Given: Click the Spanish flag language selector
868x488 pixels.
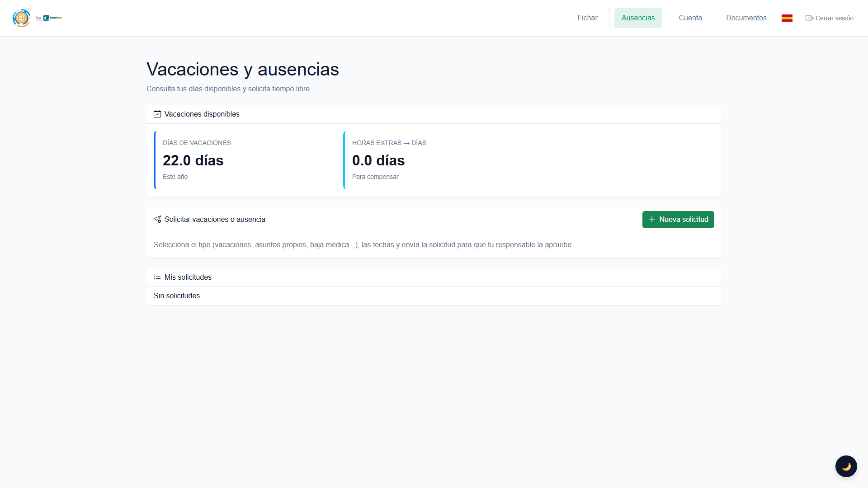Looking at the screenshot, I should pyautogui.click(x=787, y=18).
